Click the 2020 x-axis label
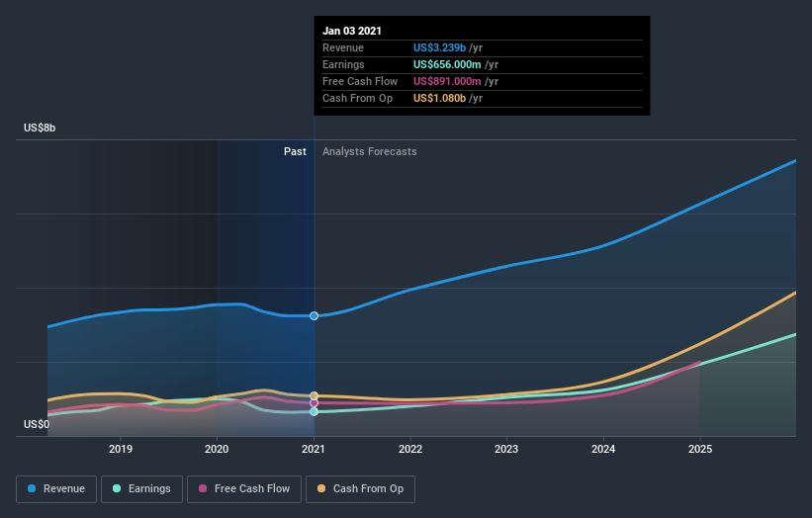The image size is (812, 518). point(217,449)
